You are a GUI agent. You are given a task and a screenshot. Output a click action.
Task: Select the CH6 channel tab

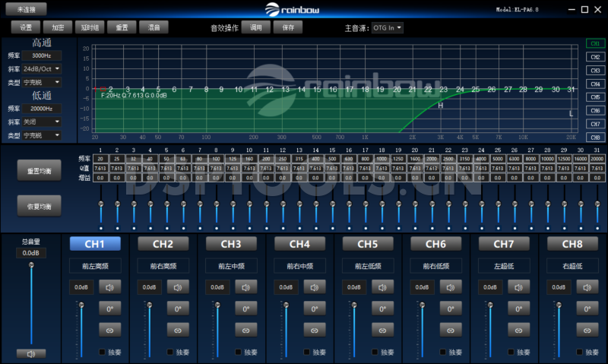435,244
